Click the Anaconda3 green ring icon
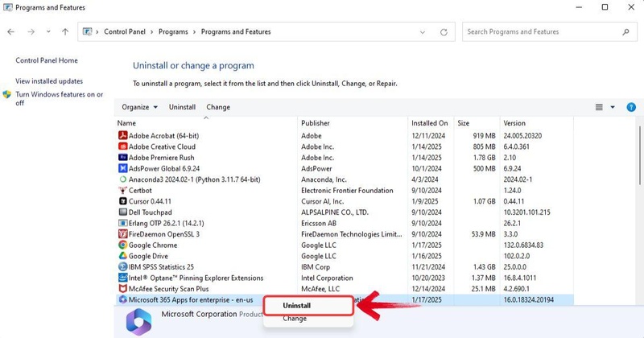 click(122, 179)
